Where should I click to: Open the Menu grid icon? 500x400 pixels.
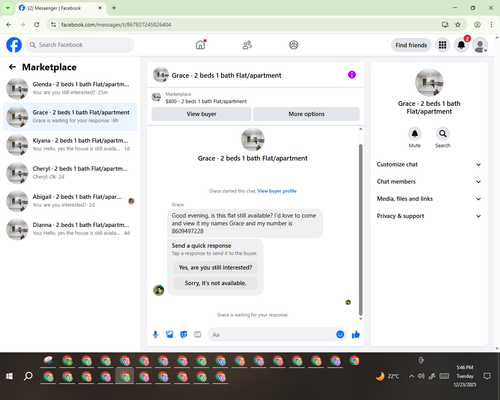pyautogui.click(x=442, y=45)
